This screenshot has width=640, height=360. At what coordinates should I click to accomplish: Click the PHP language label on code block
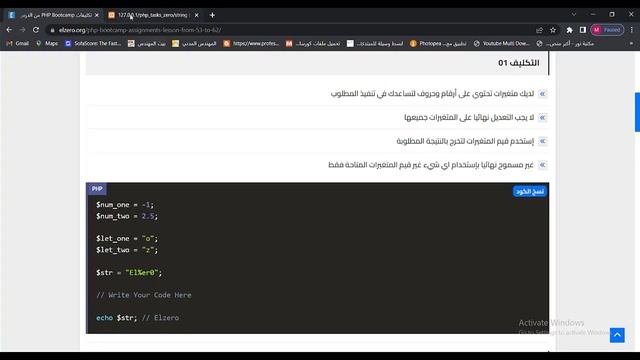tap(97, 189)
